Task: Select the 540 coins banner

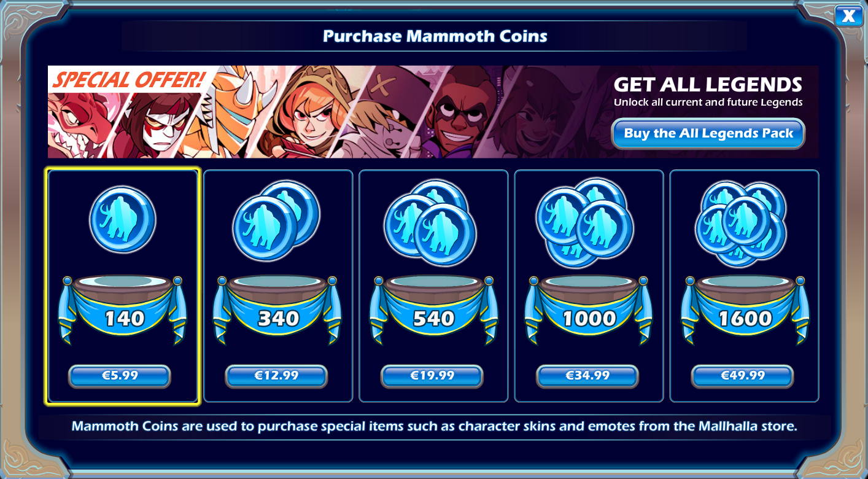Action: point(433,309)
